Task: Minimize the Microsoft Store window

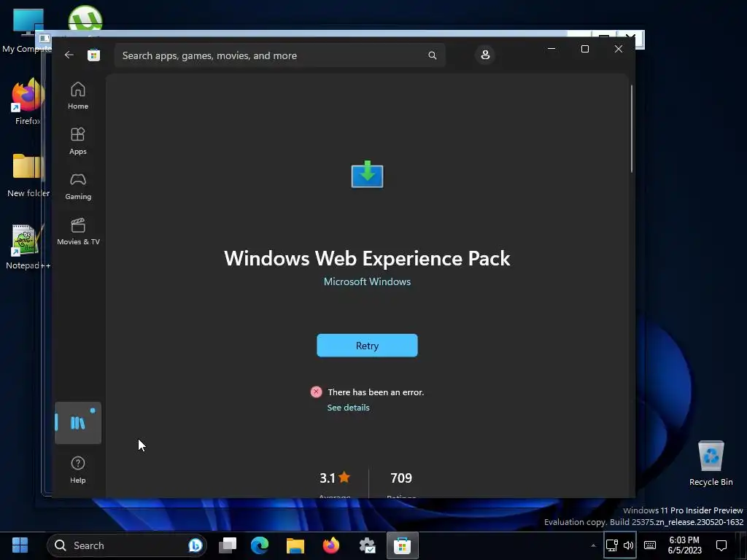Action: click(551, 49)
